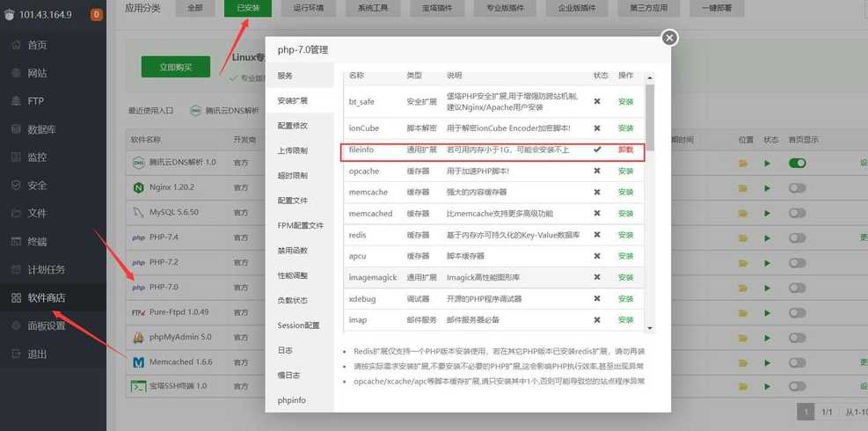This screenshot has height=431, width=868.
Task: Switch to the 运行环境 category tab
Action: 310,8
